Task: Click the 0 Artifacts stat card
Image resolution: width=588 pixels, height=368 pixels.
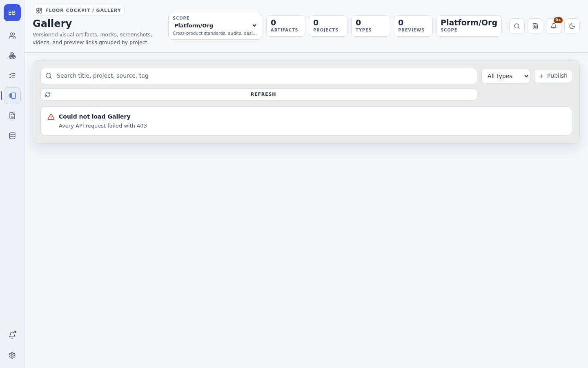Action: [286, 26]
